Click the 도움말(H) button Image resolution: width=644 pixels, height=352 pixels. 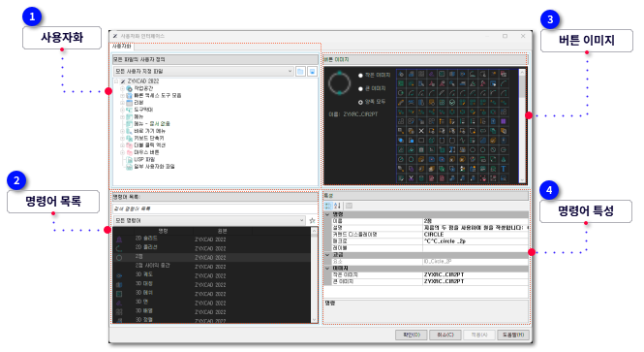point(513,335)
